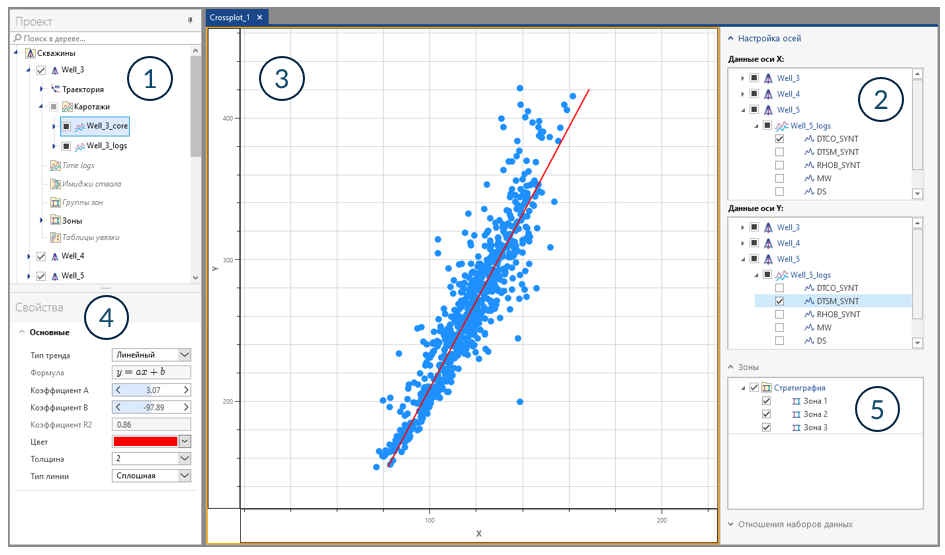Open the Тип линии dropdown
The width and height of the screenshot is (945, 555).
coord(184,476)
